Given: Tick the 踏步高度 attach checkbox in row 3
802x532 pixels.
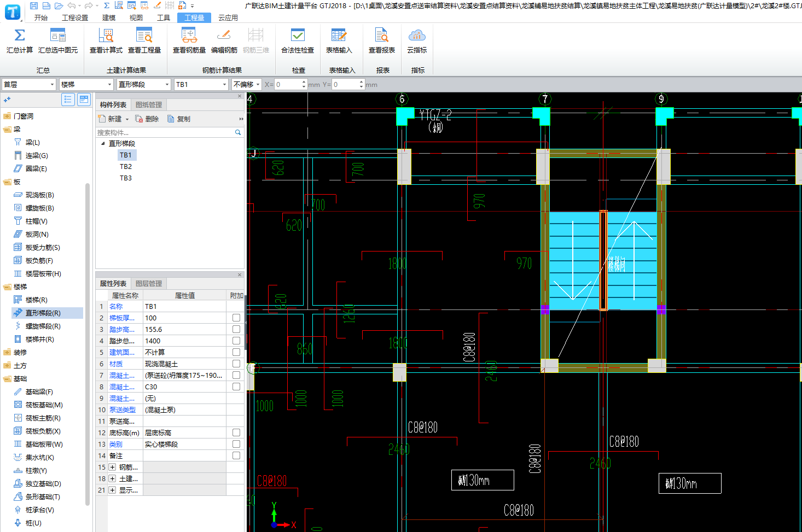Looking at the screenshot, I should tap(236, 329).
